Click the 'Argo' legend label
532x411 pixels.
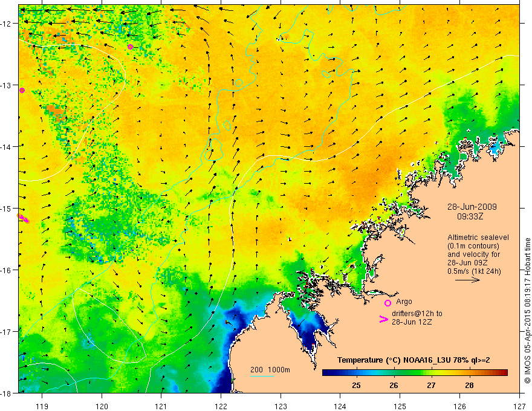pyautogui.click(x=404, y=302)
